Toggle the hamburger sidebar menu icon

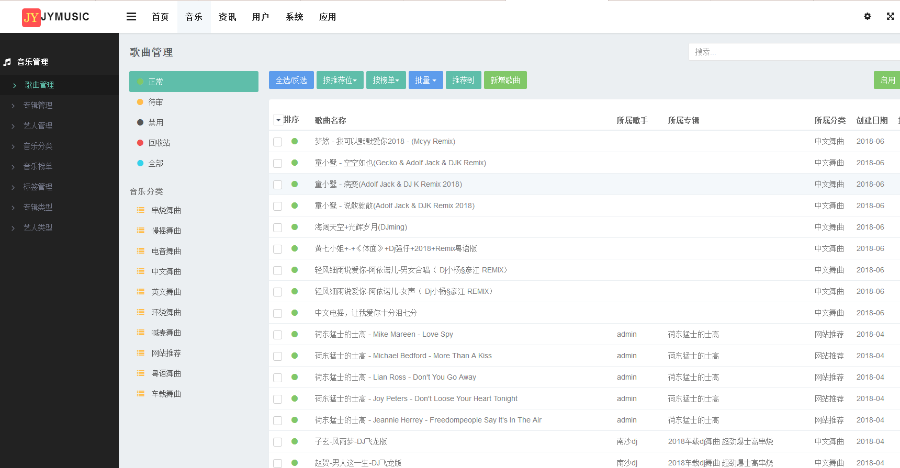pos(131,16)
